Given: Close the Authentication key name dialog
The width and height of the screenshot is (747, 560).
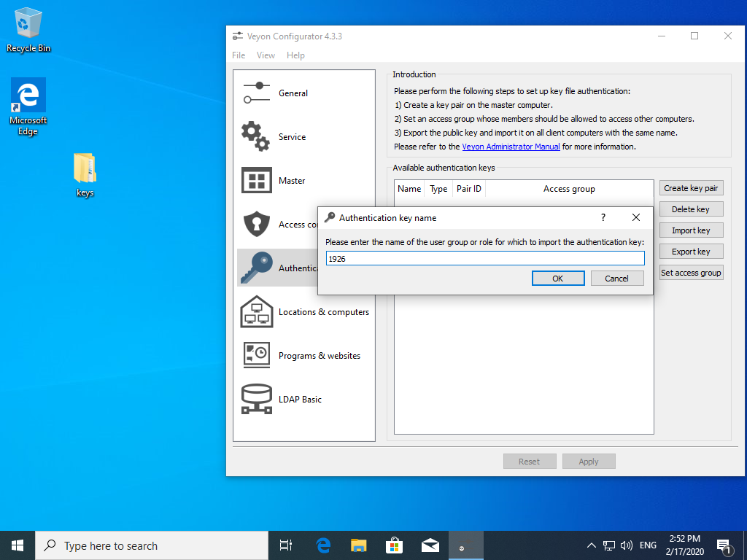Looking at the screenshot, I should pos(635,217).
